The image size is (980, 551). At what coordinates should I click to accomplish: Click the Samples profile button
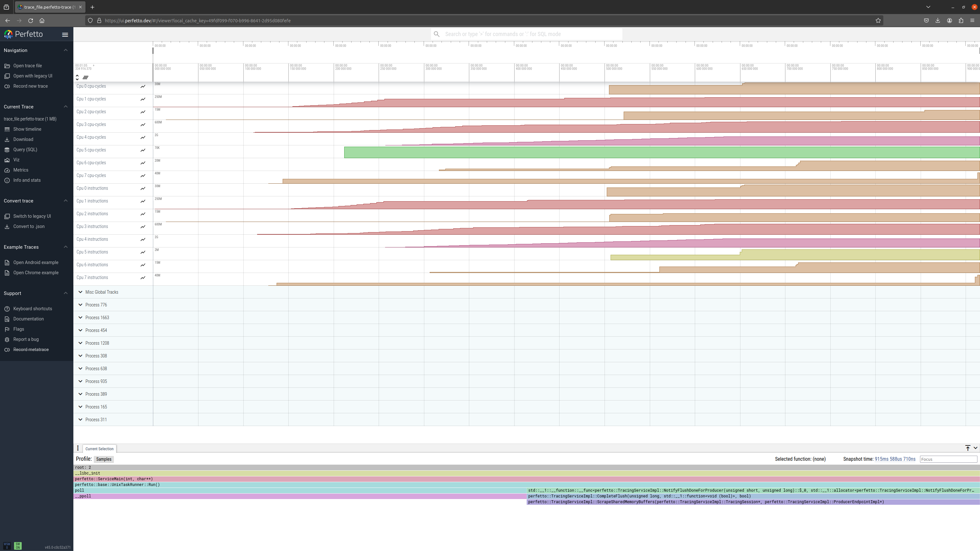click(x=103, y=459)
